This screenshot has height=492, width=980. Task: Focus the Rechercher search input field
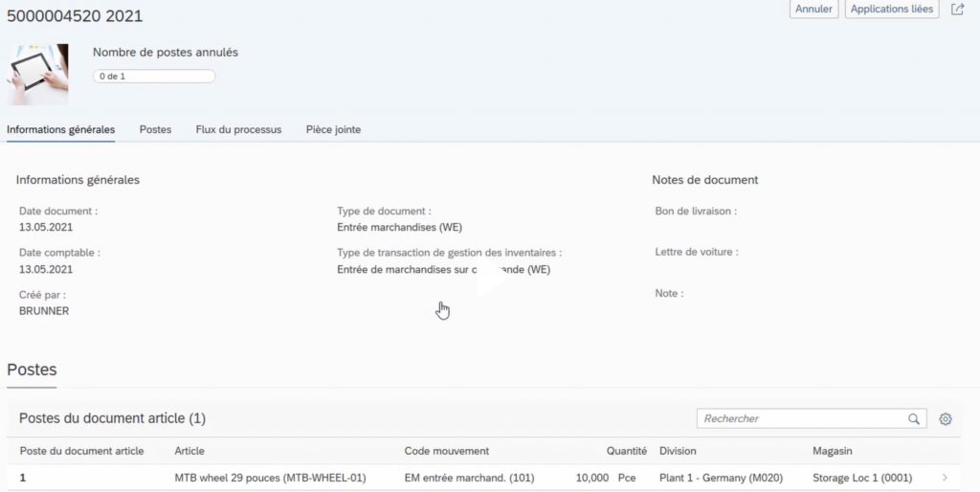coord(802,419)
